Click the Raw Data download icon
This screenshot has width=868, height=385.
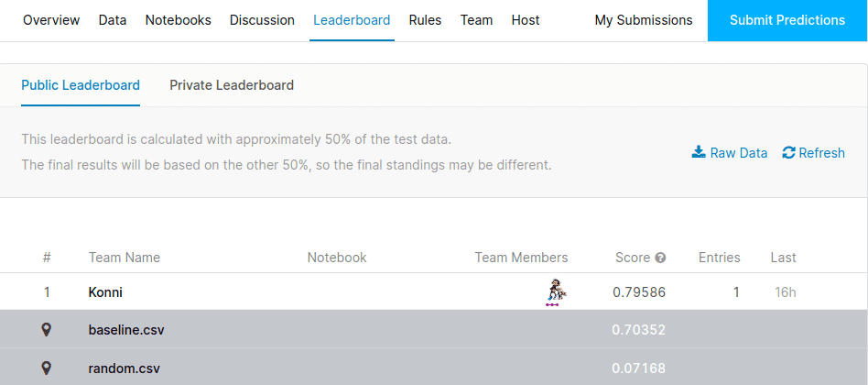pos(698,152)
